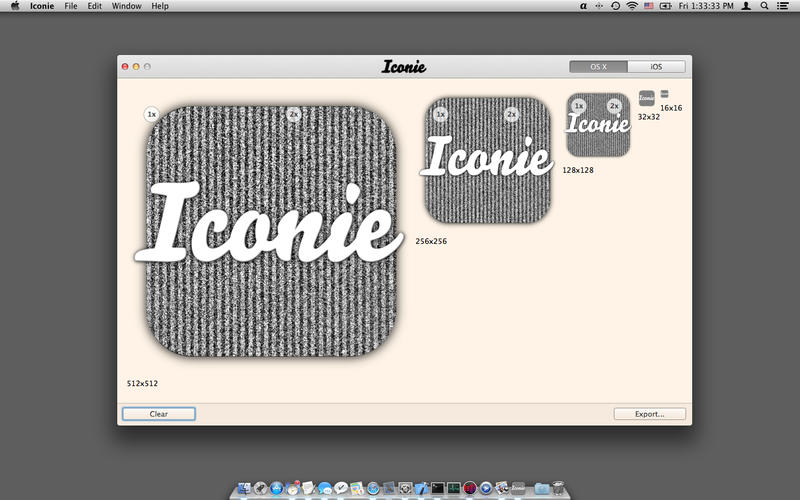Toggle 1x badge on 128x128 icon
This screenshot has height=500, width=800.
(x=579, y=106)
